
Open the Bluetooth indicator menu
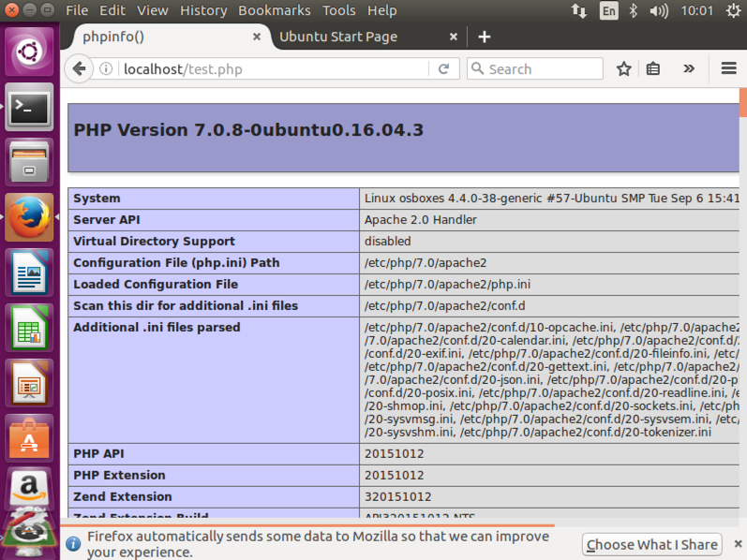click(634, 10)
